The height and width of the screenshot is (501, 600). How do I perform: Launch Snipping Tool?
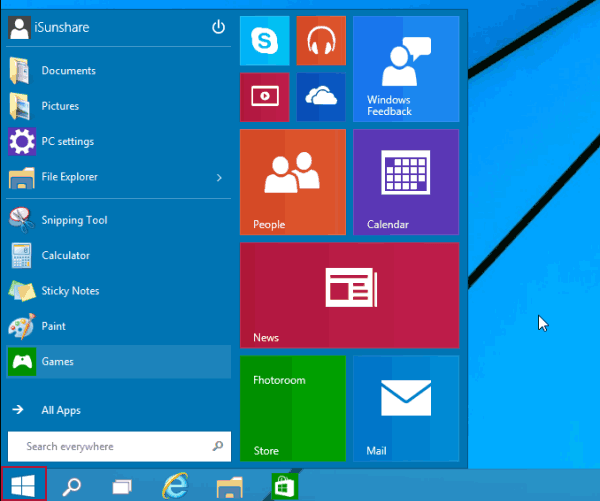click(x=119, y=220)
